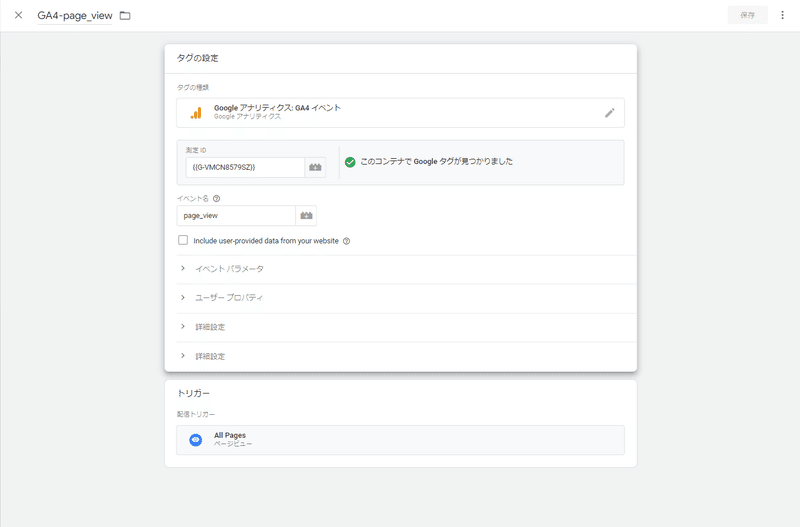Click the pencil icon to edit tag type
This screenshot has height=527, width=800.
point(610,113)
